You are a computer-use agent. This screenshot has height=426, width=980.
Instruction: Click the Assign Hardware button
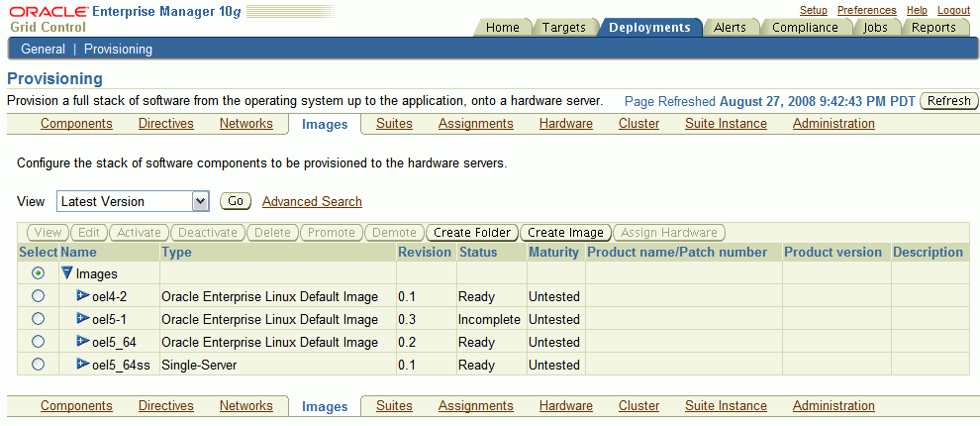(669, 233)
